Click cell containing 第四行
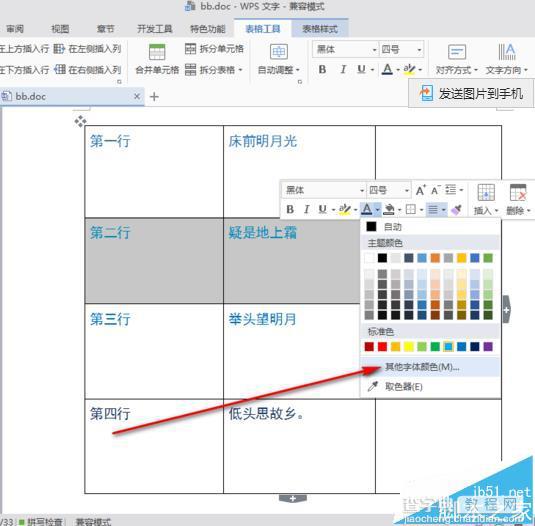This screenshot has width=535, height=526. click(x=154, y=446)
